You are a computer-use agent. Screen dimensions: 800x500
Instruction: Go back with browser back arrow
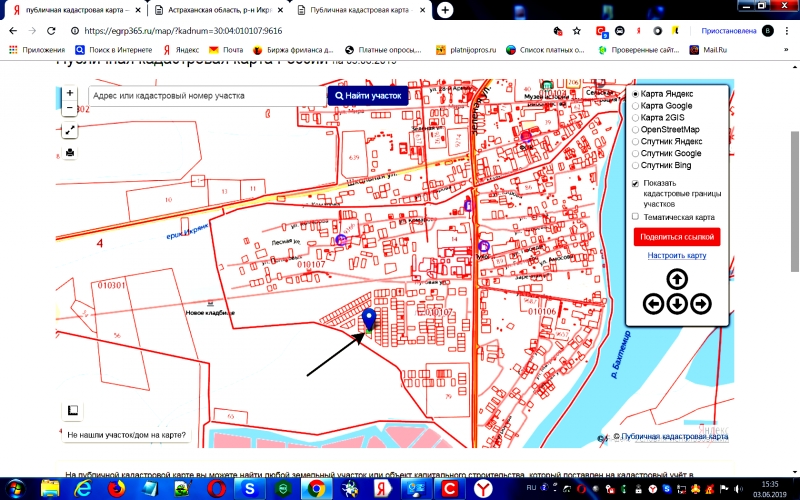point(13,31)
